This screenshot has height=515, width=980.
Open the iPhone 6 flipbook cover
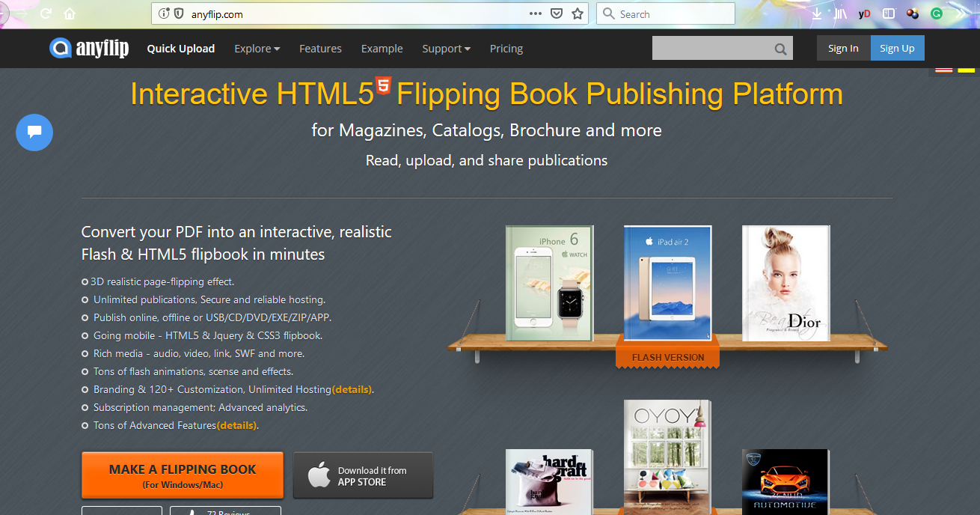click(x=550, y=284)
